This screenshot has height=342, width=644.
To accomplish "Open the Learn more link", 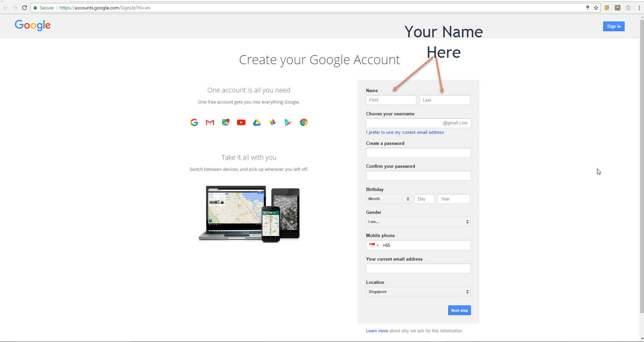I will click(x=377, y=331).
